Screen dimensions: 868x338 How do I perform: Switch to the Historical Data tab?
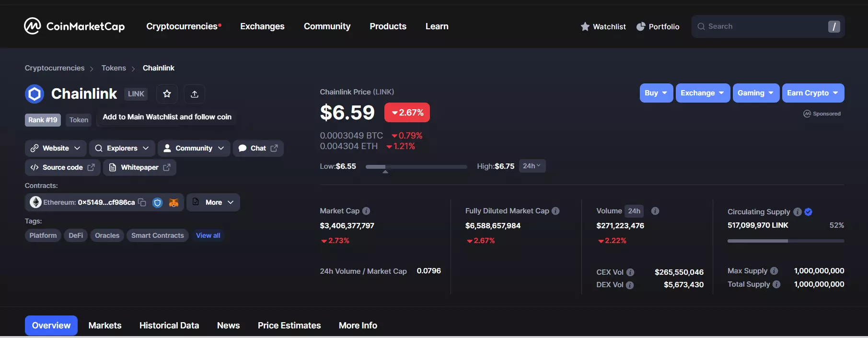point(169,326)
